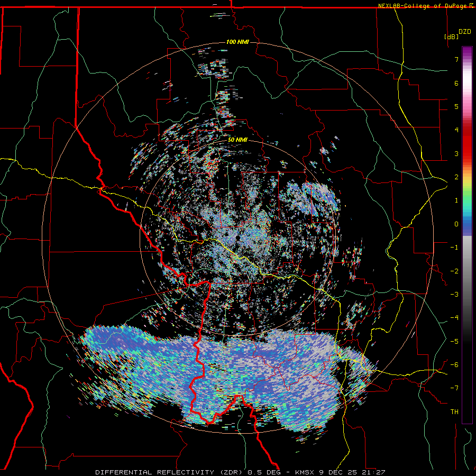Click the TH threshold label on legend
476x476 pixels.
pos(454,412)
